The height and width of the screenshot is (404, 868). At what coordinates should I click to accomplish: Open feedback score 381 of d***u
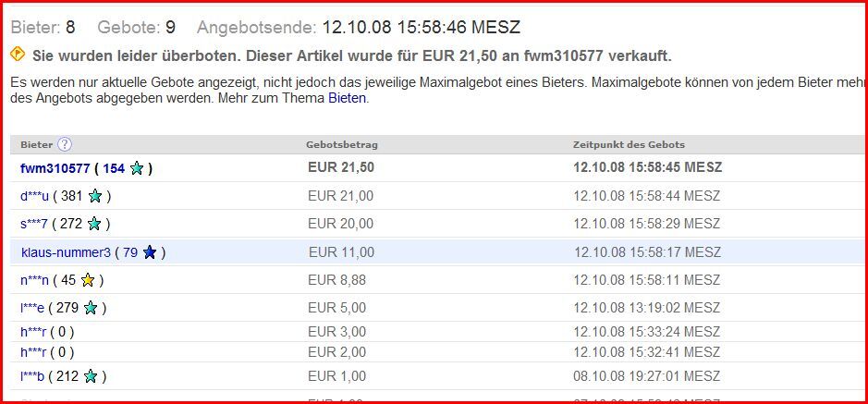pos(71,196)
